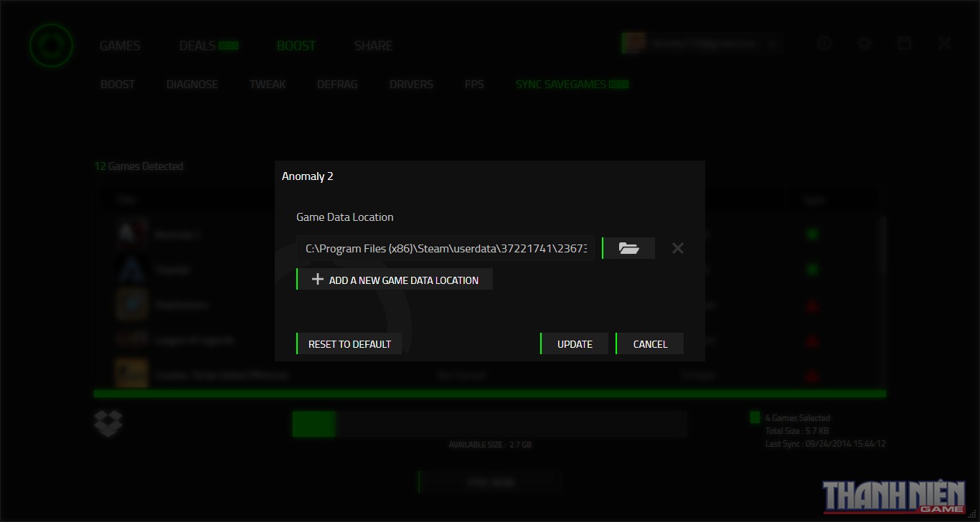Open the user account dropdown
The width and height of the screenshot is (980, 522).
(x=702, y=43)
